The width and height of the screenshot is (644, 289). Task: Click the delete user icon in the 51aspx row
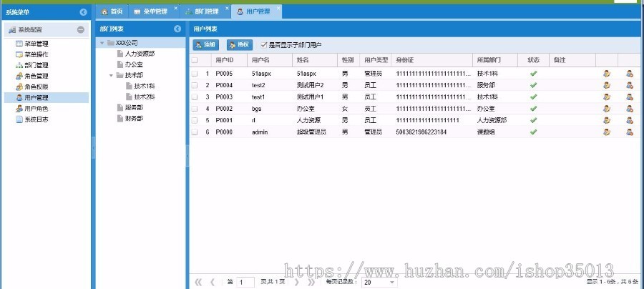pyautogui.click(x=630, y=74)
